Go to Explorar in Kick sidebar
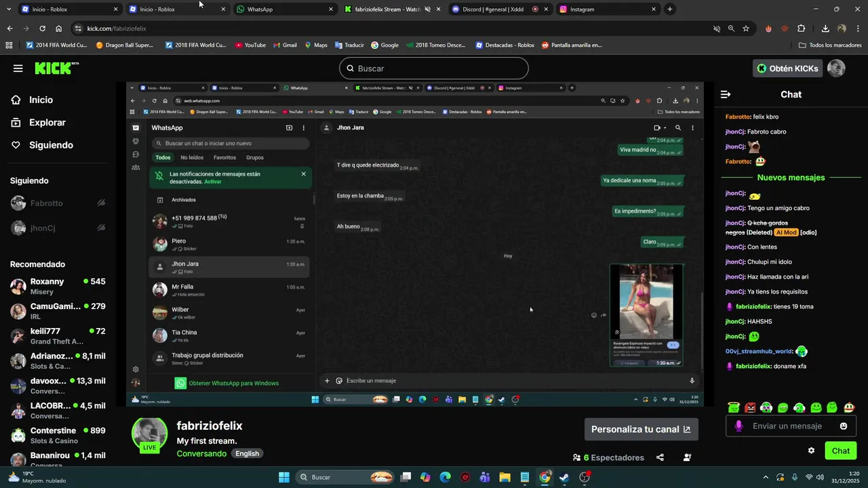 (38, 123)
